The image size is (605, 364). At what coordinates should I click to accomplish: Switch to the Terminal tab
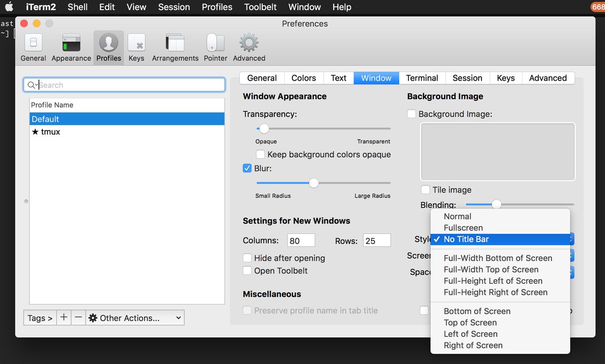pos(422,78)
